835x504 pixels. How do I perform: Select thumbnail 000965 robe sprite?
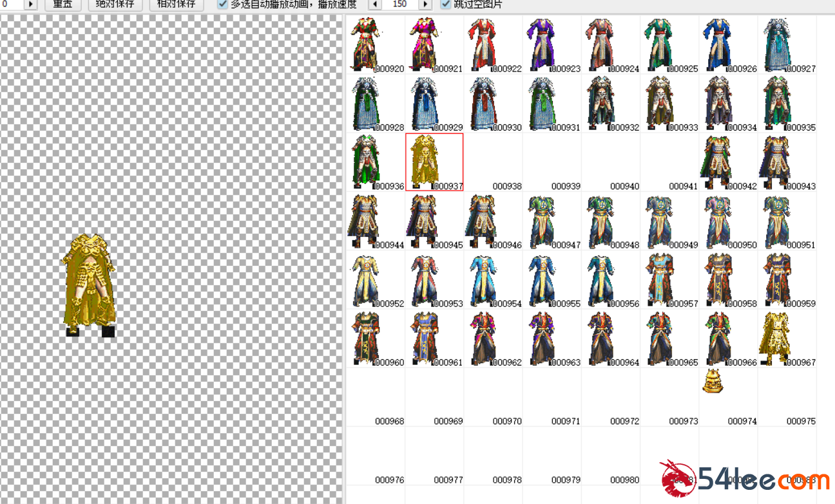pos(669,339)
